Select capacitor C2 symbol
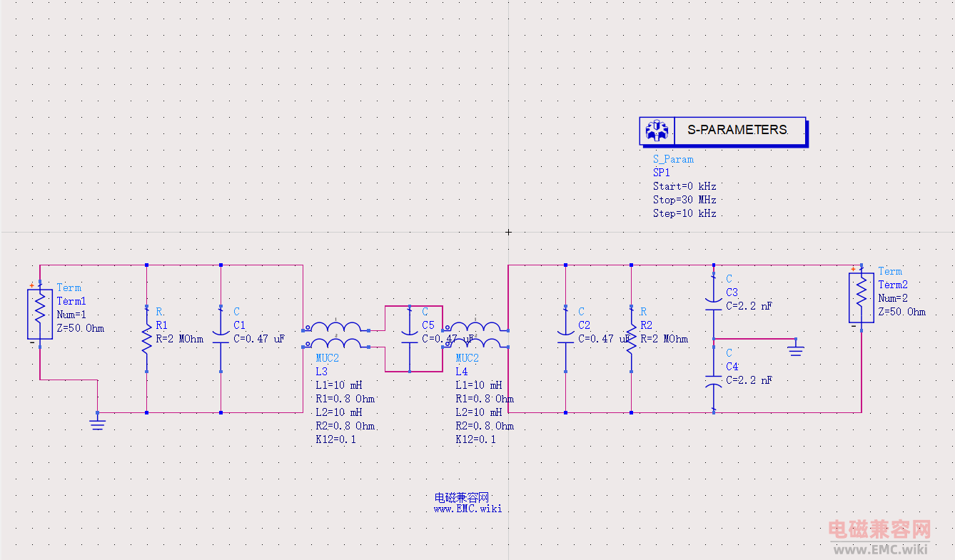 pos(566,339)
